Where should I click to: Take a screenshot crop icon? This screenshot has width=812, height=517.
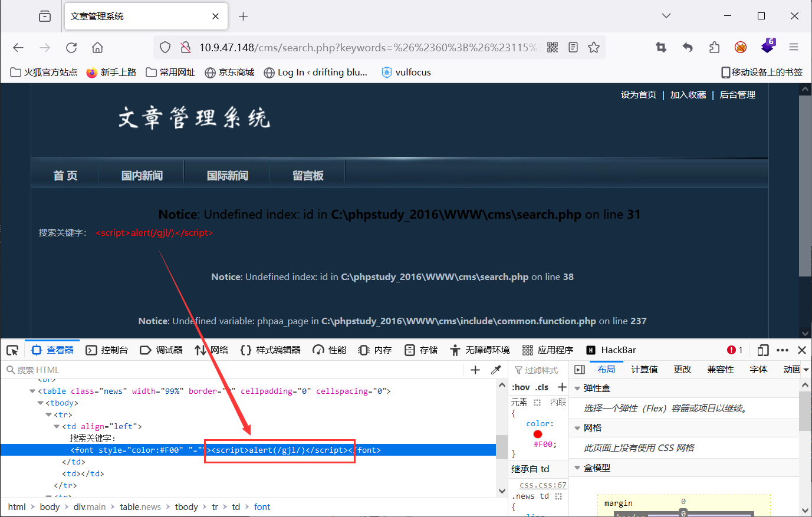(661, 47)
